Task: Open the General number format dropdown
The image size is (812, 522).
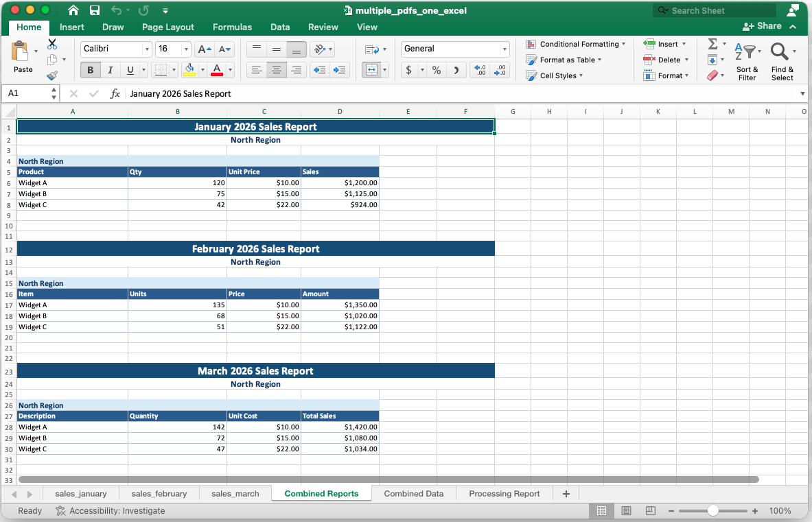Action: 504,49
